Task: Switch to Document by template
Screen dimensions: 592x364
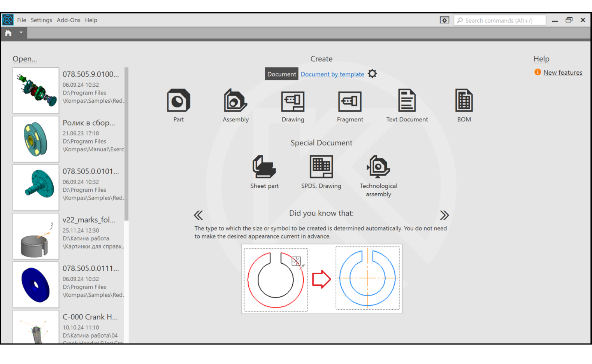Action: [332, 74]
